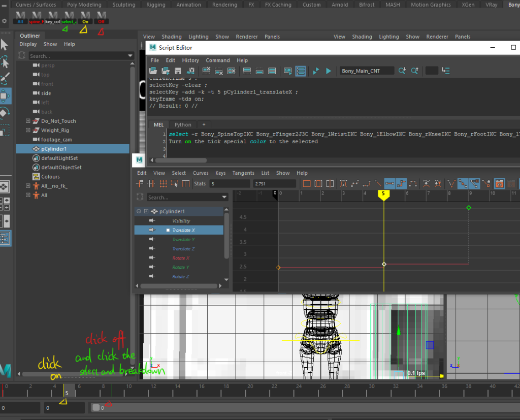Toggle Echo All Commands icon
This screenshot has width=520, height=420.
tap(287, 71)
